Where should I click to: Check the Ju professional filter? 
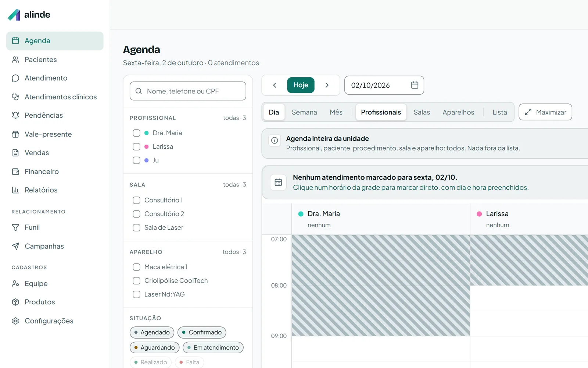pyautogui.click(x=136, y=160)
